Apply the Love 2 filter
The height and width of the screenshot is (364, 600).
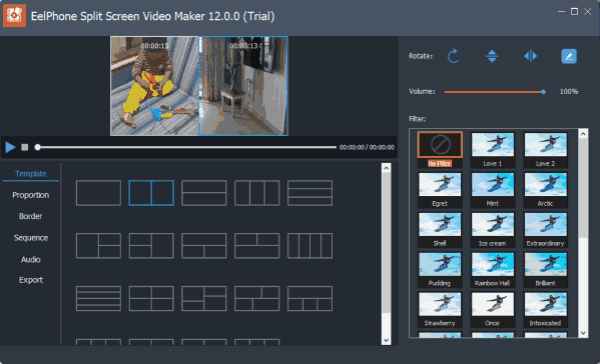pyautogui.click(x=545, y=149)
